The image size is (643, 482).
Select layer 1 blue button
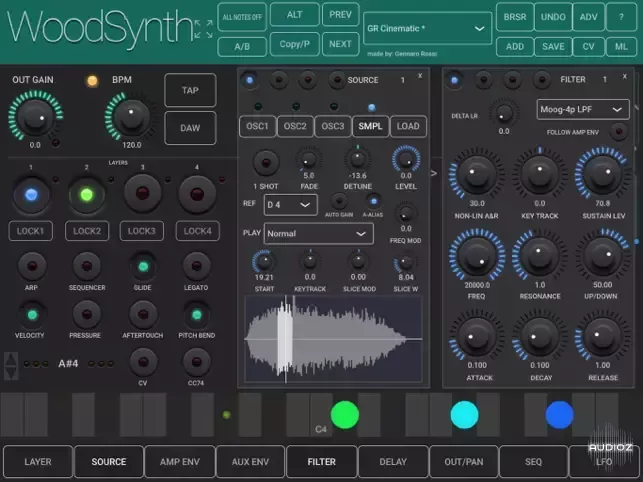coord(31,194)
